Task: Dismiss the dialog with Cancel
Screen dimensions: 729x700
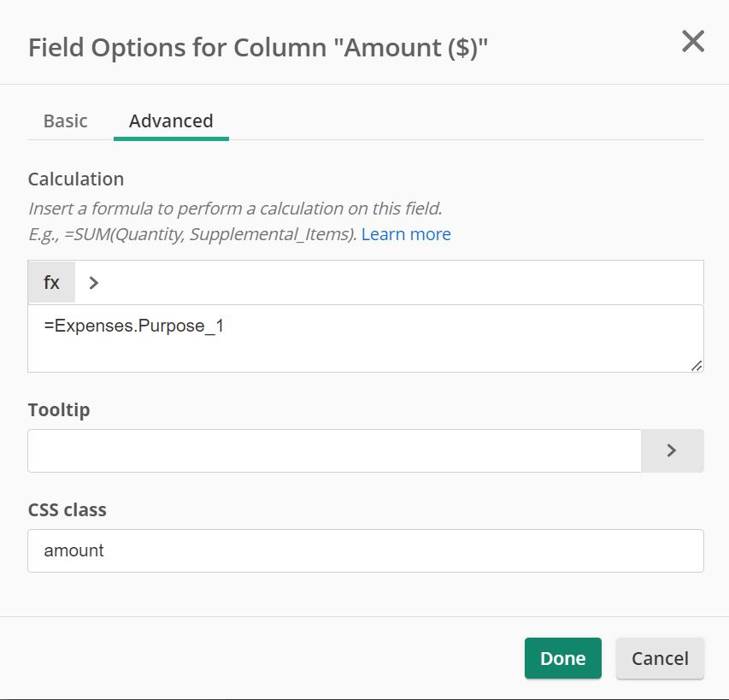Action: tap(660, 658)
